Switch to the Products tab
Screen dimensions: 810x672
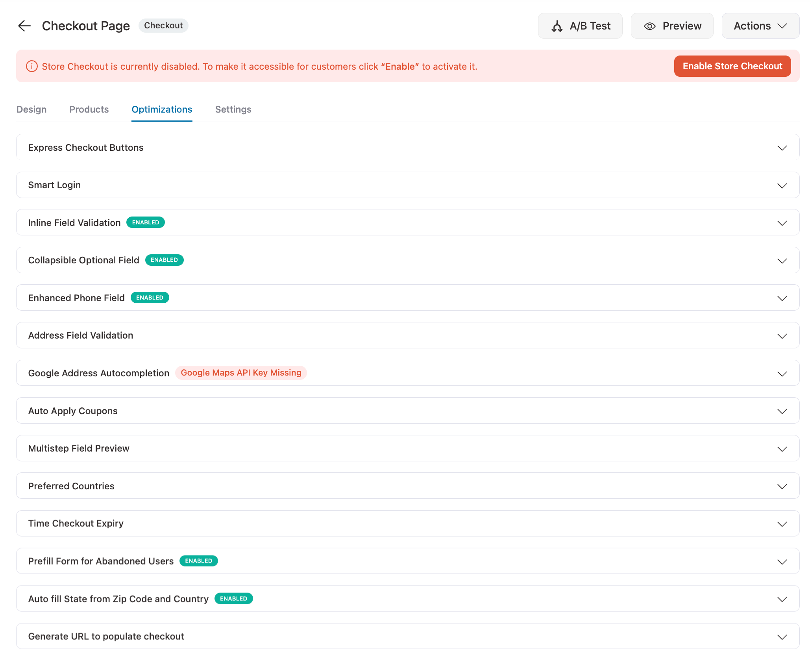point(89,109)
